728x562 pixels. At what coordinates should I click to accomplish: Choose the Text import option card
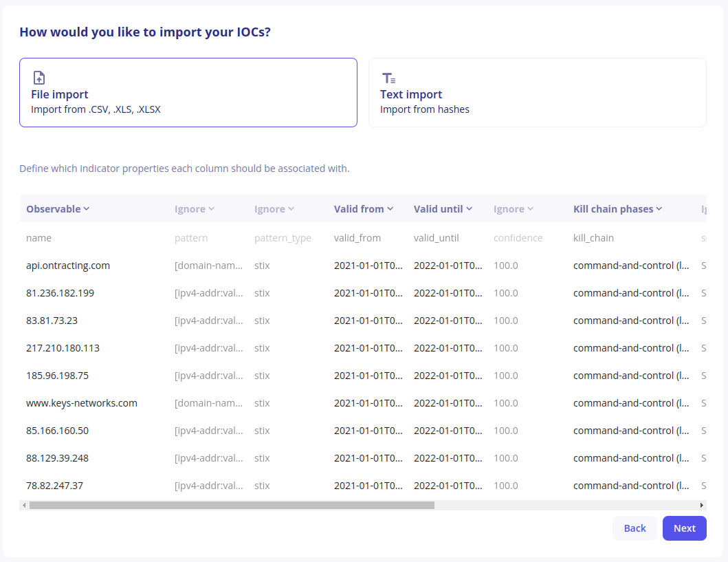click(537, 93)
